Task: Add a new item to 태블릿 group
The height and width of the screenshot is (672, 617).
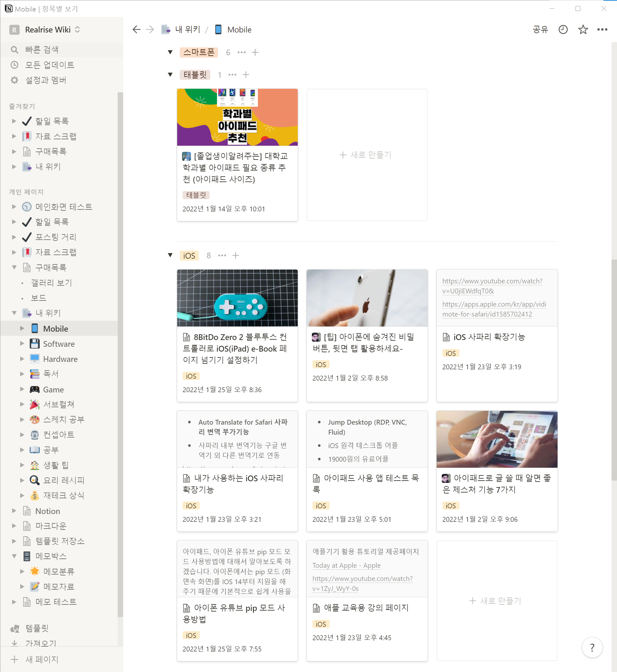Action: click(246, 75)
